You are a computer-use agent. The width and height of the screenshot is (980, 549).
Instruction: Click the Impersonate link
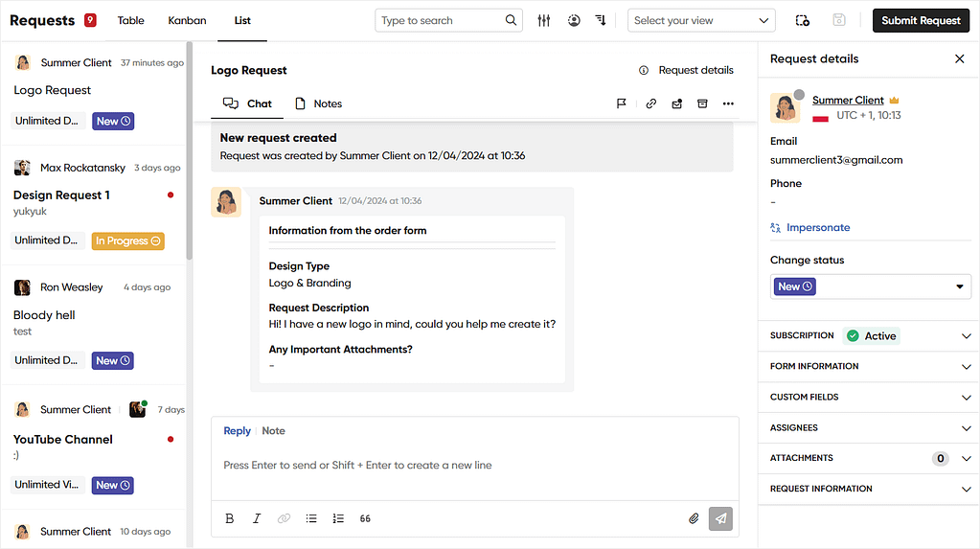pyautogui.click(x=810, y=228)
